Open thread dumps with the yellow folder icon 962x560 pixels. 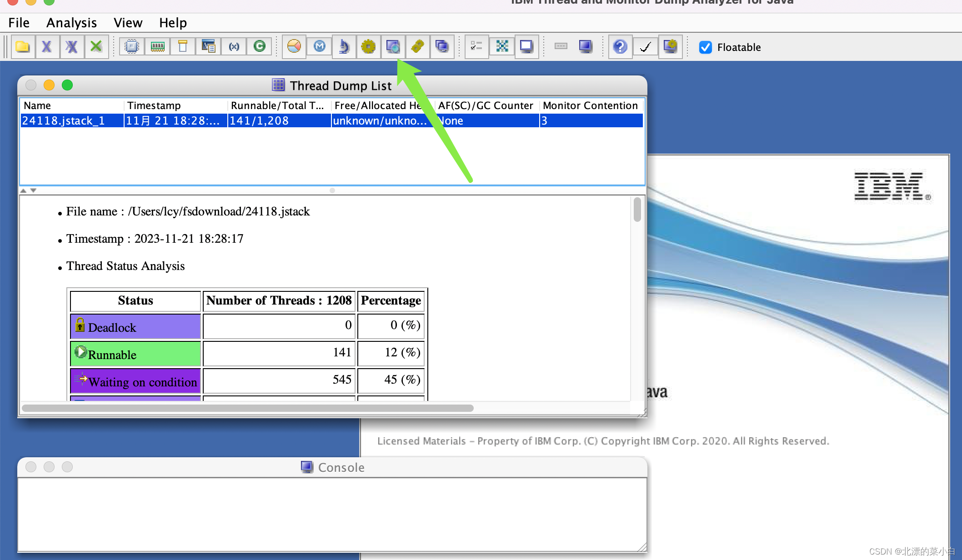click(22, 46)
